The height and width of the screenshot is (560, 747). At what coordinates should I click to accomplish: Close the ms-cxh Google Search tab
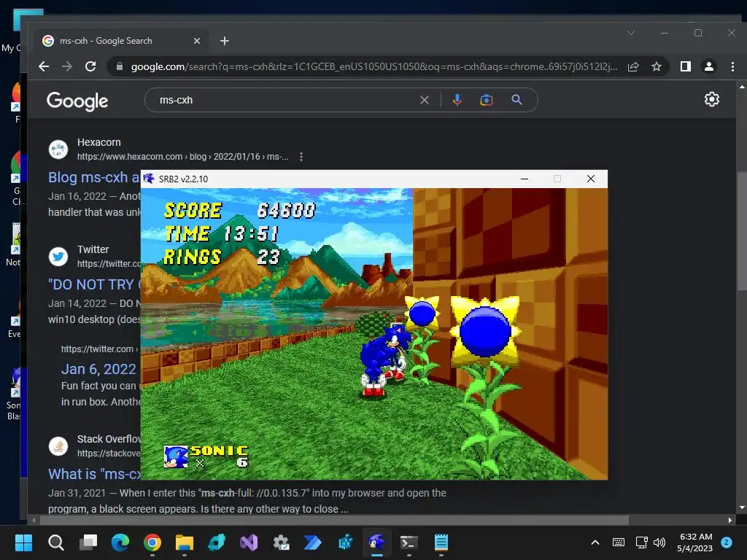pos(197,41)
